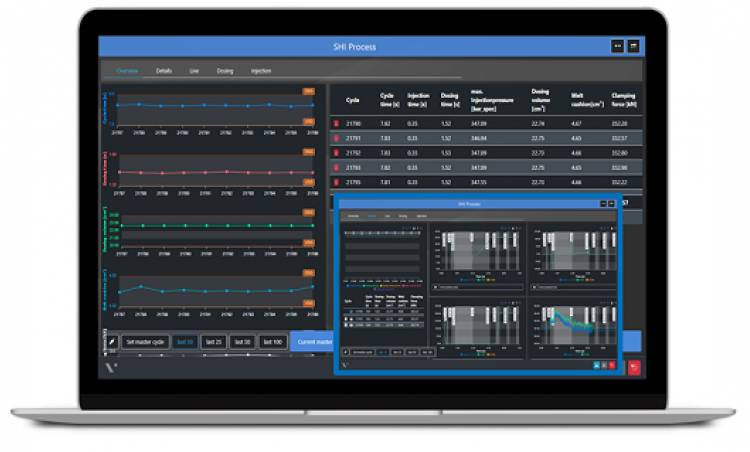This screenshot has height=452, width=750.
Task: Click the red delete icon for cycle 21791
Action: (335, 138)
